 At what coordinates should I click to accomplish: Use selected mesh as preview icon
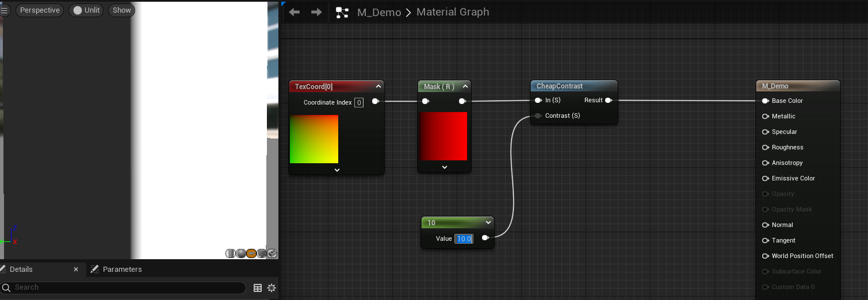[272, 253]
